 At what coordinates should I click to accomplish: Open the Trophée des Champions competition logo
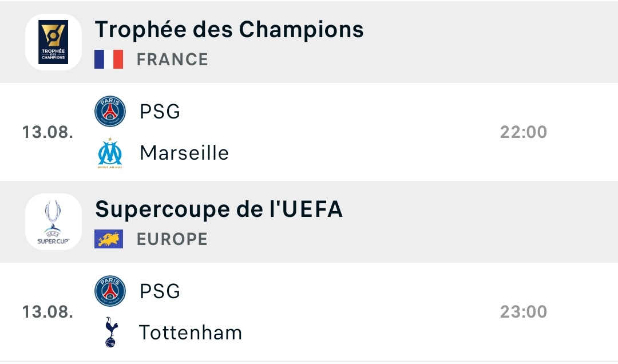coord(53,42)
